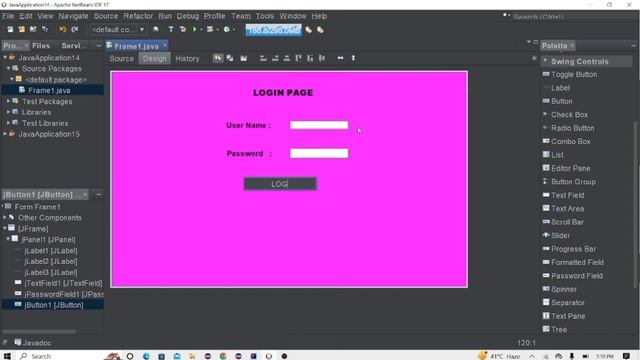Switch editor to History view
The image size is (640, 360).
(187, 59)
